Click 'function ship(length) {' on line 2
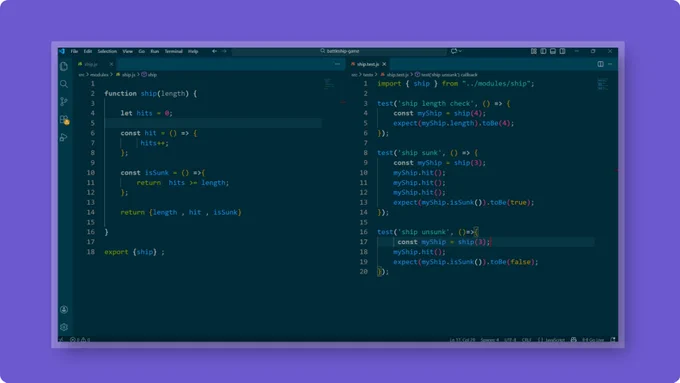This screenshot has height=383, width=680. tap(150, 94)
